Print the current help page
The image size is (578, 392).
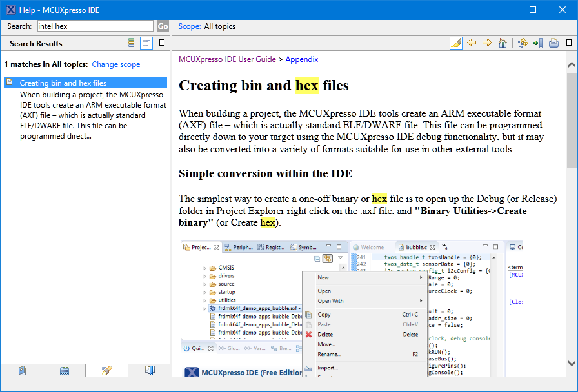click(553, 43)
